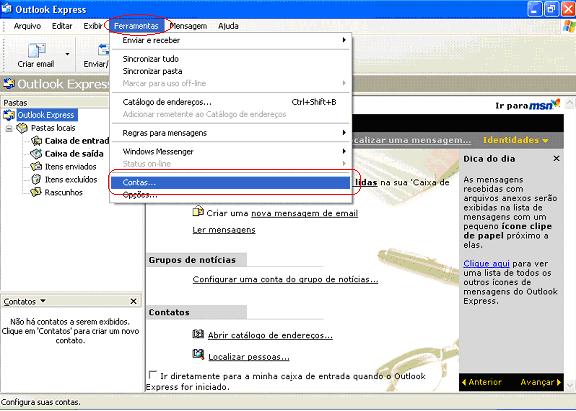Click the Rascunhos folder icon
Image resolution: width=576 pixels, height=411 pixels.
[36, 192]
